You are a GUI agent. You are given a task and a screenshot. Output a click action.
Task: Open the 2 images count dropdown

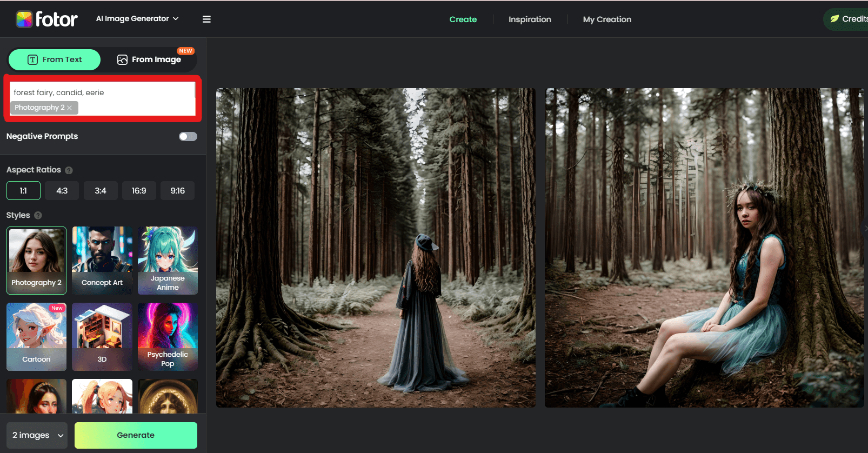37,435
